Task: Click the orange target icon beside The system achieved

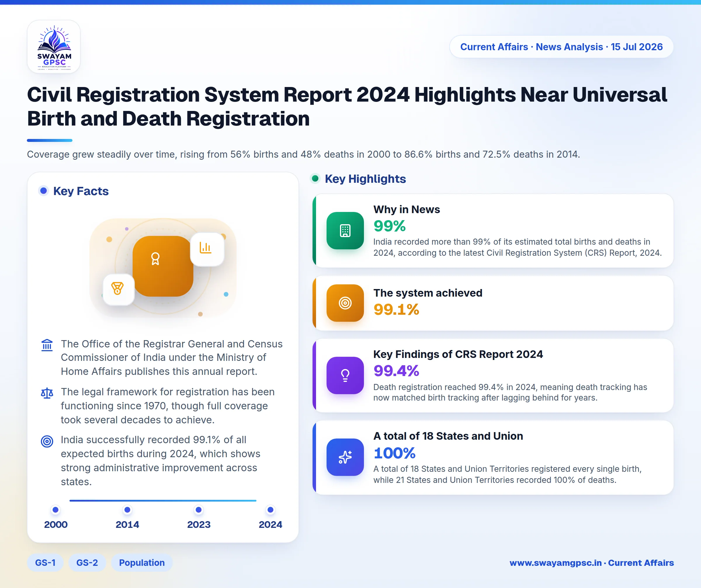Action: click(345, 303)
